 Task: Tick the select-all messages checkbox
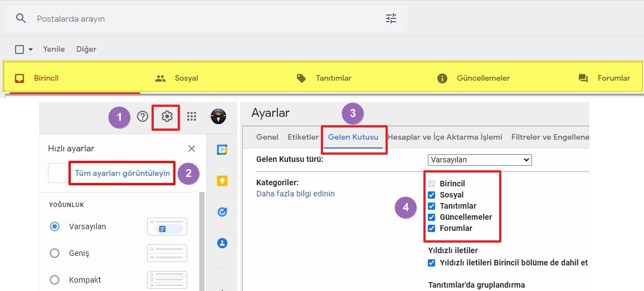point(19,50)
